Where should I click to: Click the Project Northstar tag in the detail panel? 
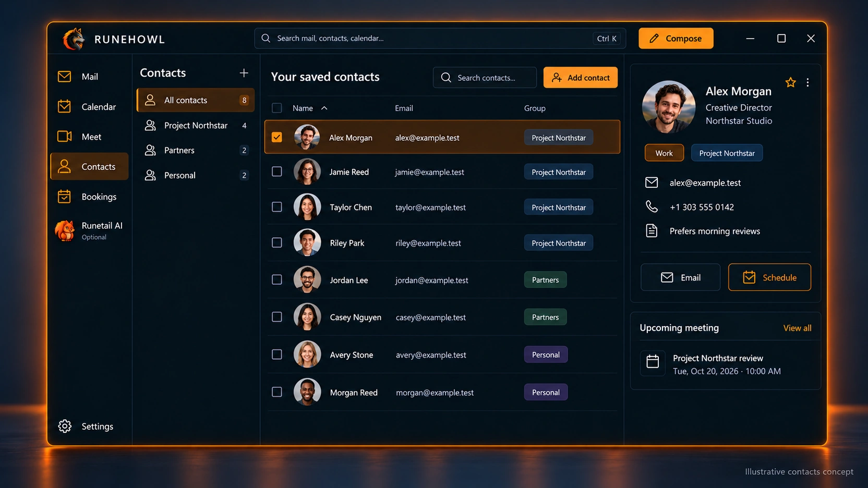727,153
